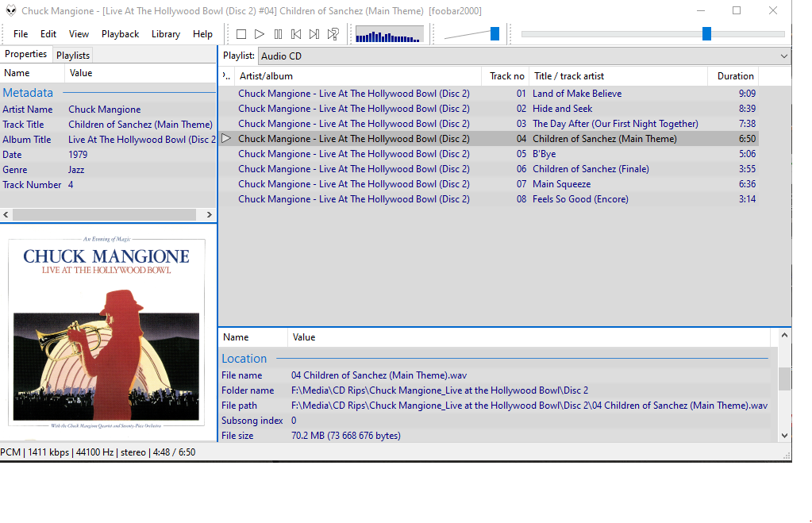812x523 pixels.
Task: Click the window resize grip in status bar
Action: point(787,456)
